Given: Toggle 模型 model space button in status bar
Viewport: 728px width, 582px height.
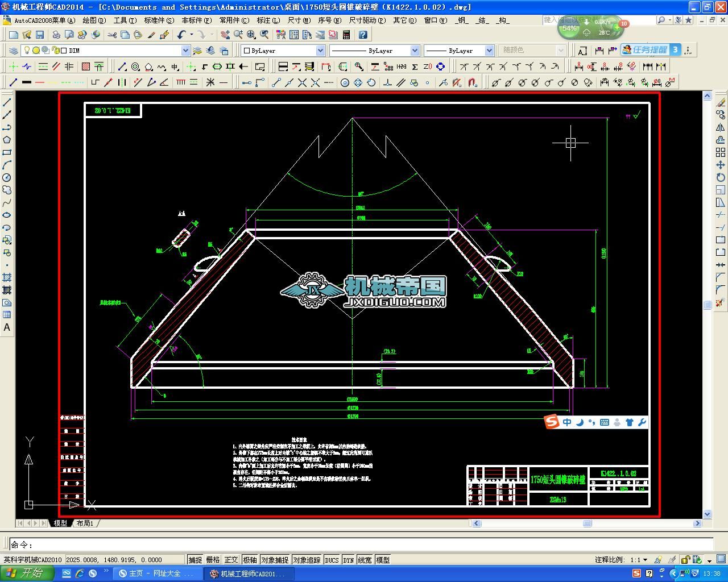Looking at the screenshot, I should [x=383, y=560].
